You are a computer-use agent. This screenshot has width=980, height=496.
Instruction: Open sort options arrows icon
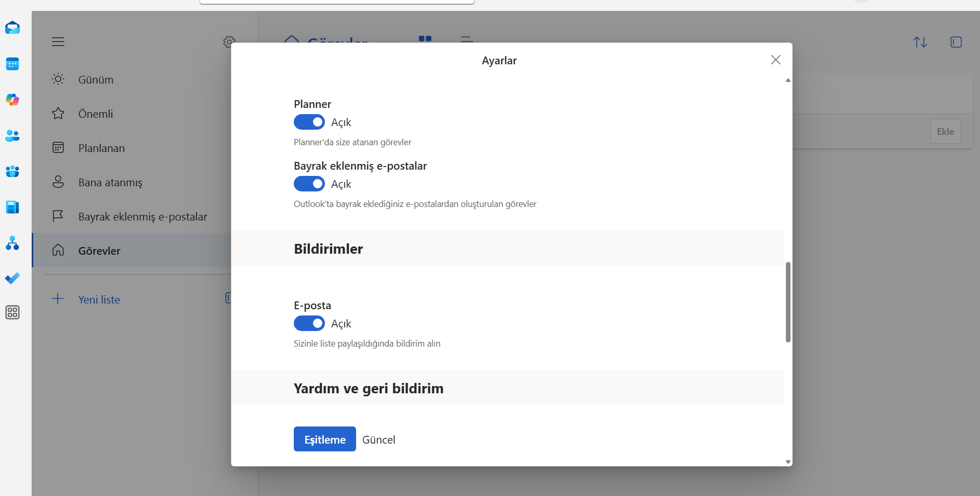(920, 42)
